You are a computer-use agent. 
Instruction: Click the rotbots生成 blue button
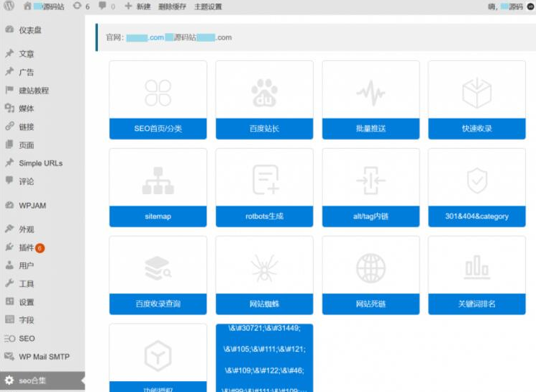[264, 216]
